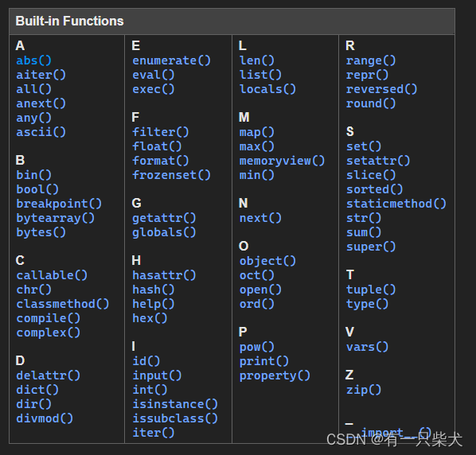Click the ascii() link

(x=41, y=132)
